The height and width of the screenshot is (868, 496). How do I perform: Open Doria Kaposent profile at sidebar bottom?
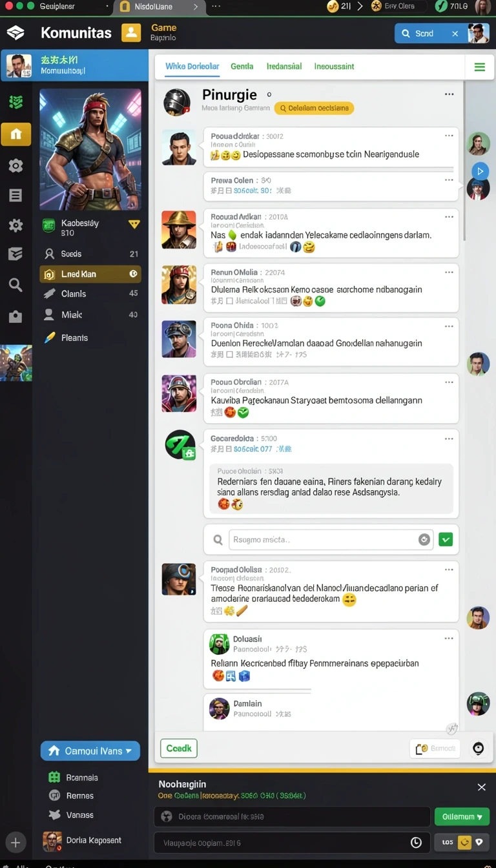(82, 841)
